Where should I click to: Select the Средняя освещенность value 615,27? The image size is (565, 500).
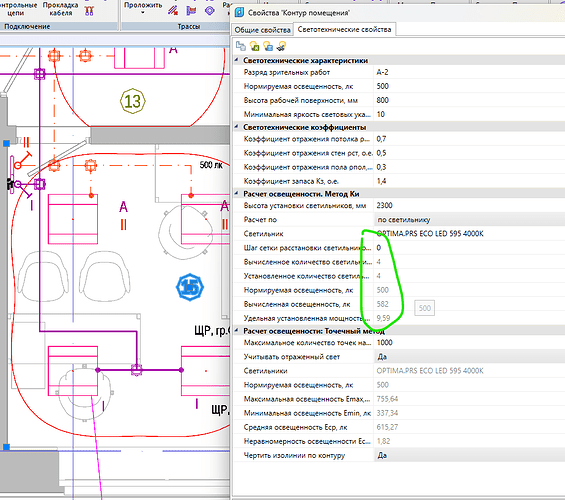(387, 427)
